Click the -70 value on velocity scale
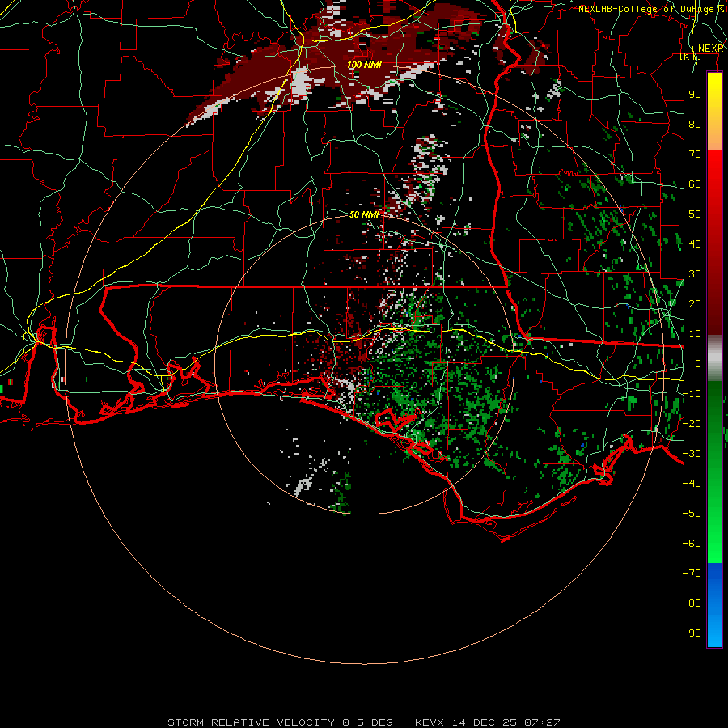Viewport: 728px width, 728px height. click(692, 574)
